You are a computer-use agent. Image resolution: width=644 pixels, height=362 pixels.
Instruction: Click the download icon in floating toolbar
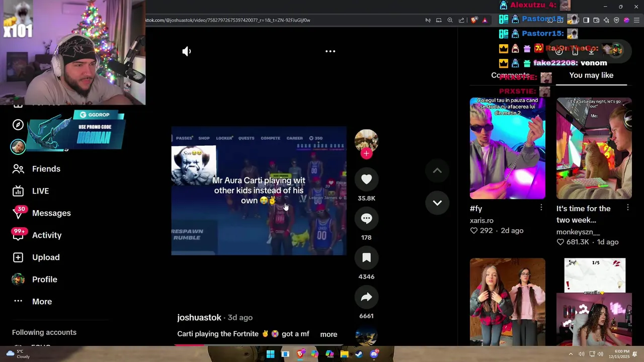[x=592, y=51]
